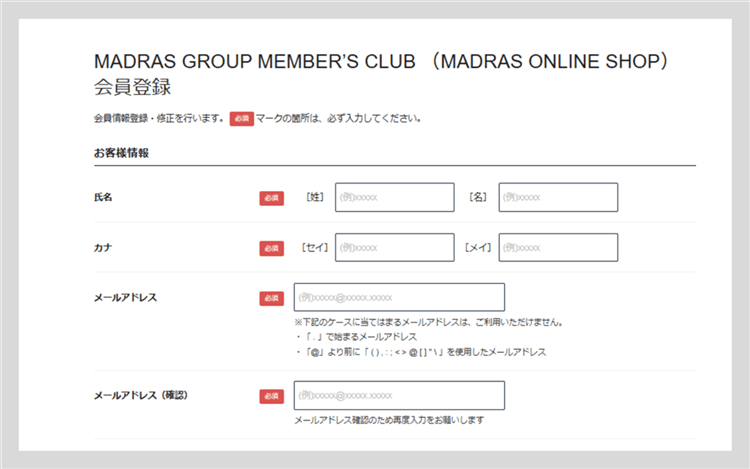Click the カナ row label

coord(103,248)
